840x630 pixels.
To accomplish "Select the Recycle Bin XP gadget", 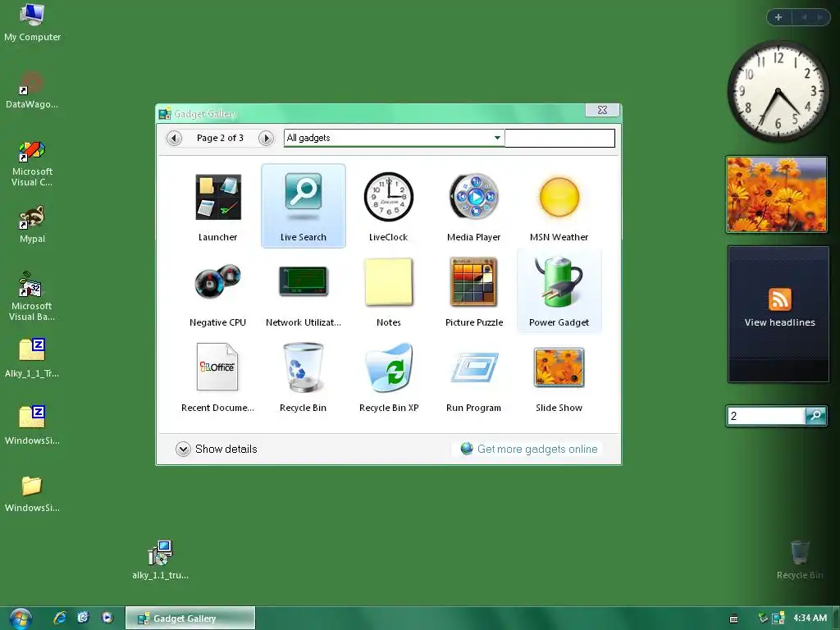I will point(388,367).
